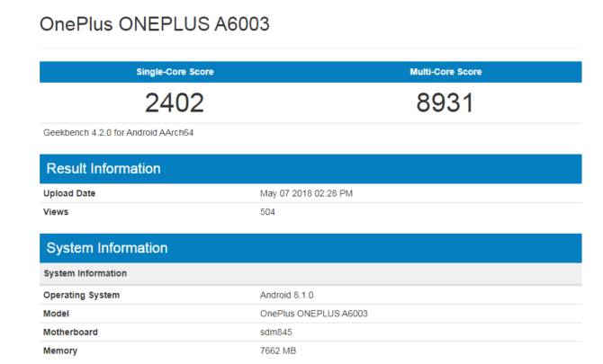Select the 7662 MB memory value
Image resolution: width=603 pixels, height=364 pixels.
pos(278,351)
